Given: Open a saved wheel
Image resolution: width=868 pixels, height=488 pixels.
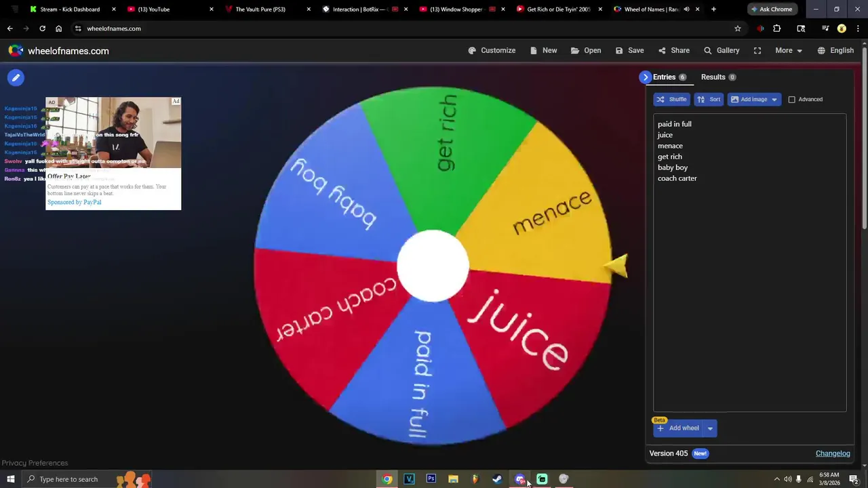Looking at the screenshot, I should (x=586, y=50).
